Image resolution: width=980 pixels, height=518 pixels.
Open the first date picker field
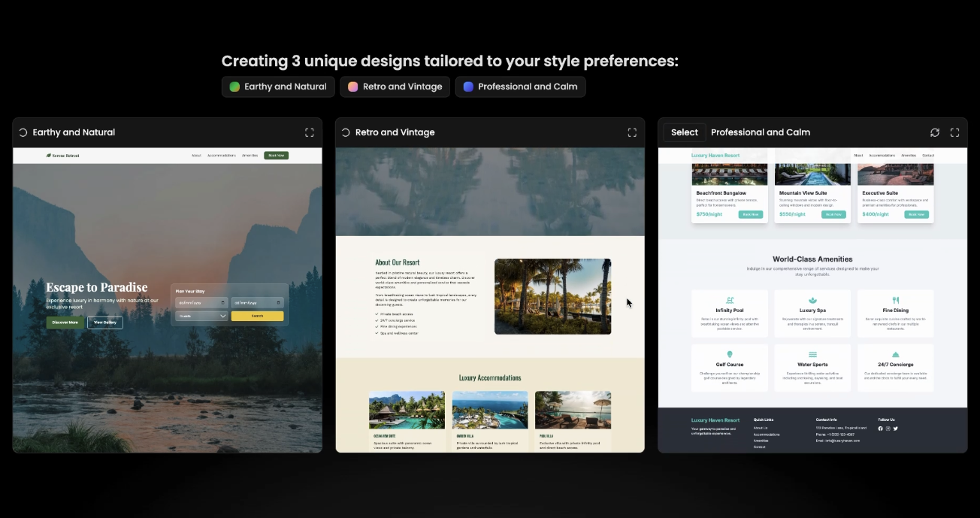[x=201, y=303]
